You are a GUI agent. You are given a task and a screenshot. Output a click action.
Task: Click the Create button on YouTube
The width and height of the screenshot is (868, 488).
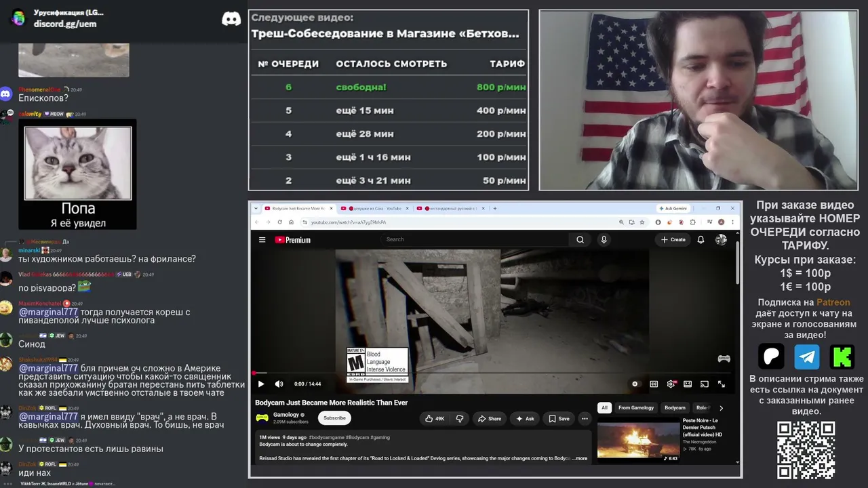click(673, 239)
